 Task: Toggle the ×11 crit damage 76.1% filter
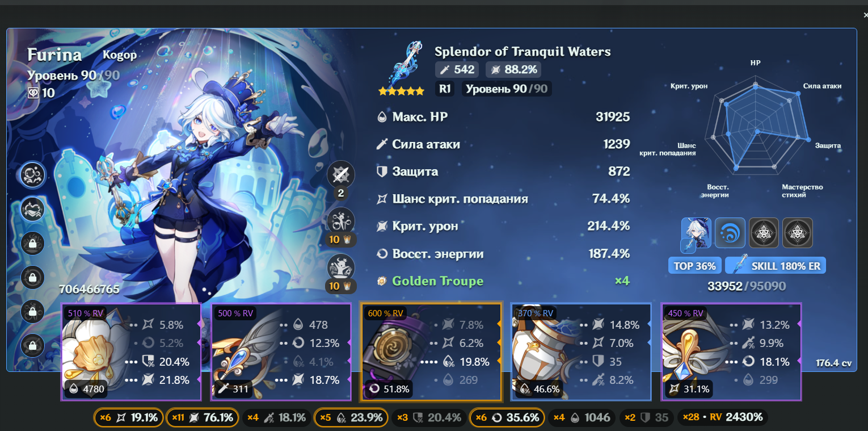click(201, 417)
